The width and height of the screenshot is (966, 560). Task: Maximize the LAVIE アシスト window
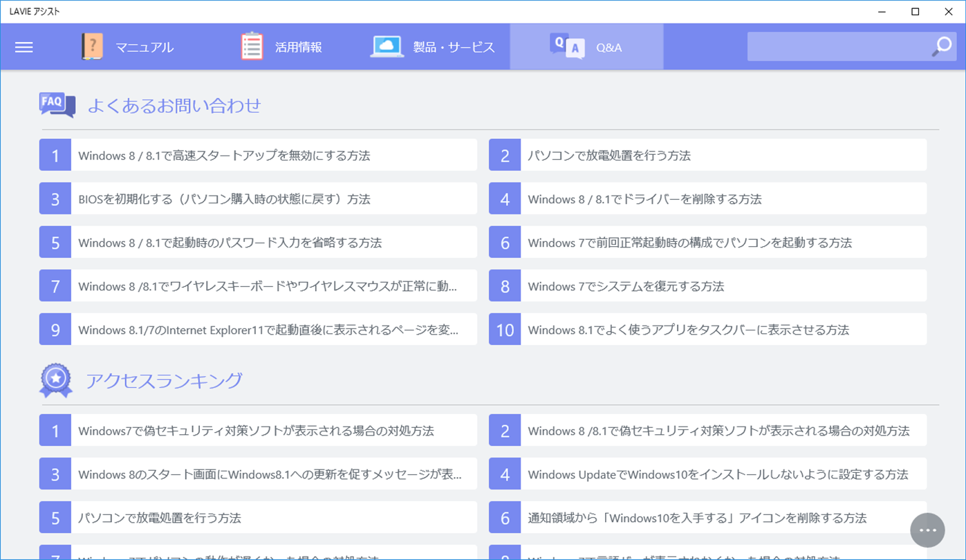[915, 12]
